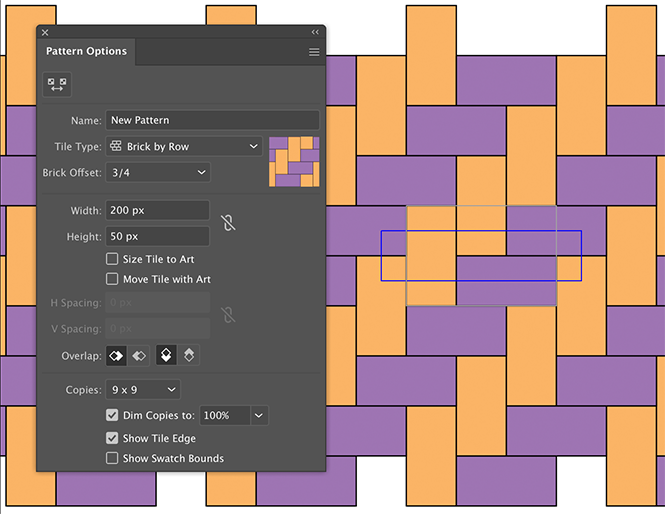Click the V Spacing field
Image resolution: width=665 pixels, height=514 pixels.
[x=158, y=329]
